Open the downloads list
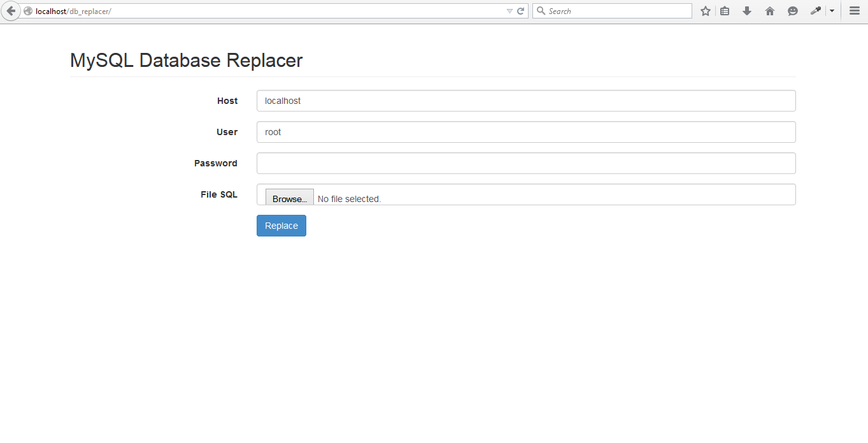The image size is (868, 443). pyautogui.click(x=746, y=11)
